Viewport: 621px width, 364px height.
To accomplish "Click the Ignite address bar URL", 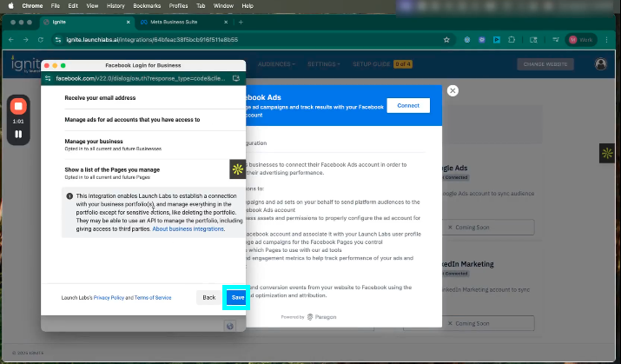I will [152, 40].
